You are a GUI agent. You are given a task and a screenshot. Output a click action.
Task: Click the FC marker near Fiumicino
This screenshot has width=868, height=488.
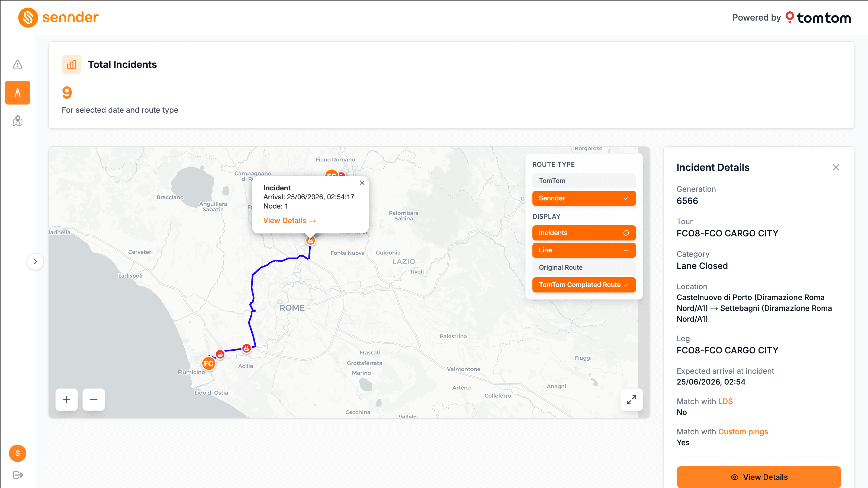tap(208, 363)
